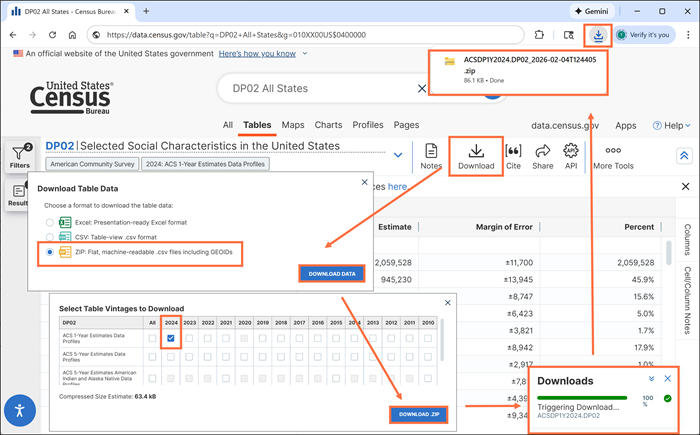Open the Columns side panel
This screenshot has height=435, width=700.
(x=687, y=240)
